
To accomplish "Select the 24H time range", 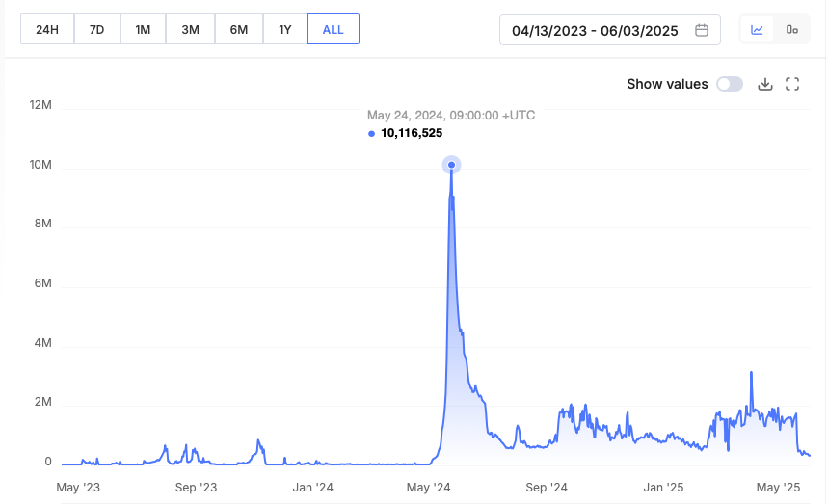I will pos(47,30).
